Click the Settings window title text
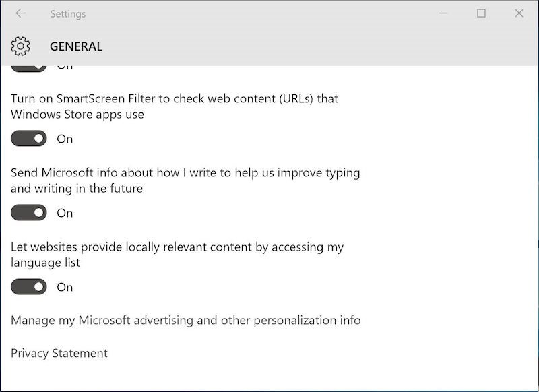Viewport: 539px width, 392px height. (67, 13)
